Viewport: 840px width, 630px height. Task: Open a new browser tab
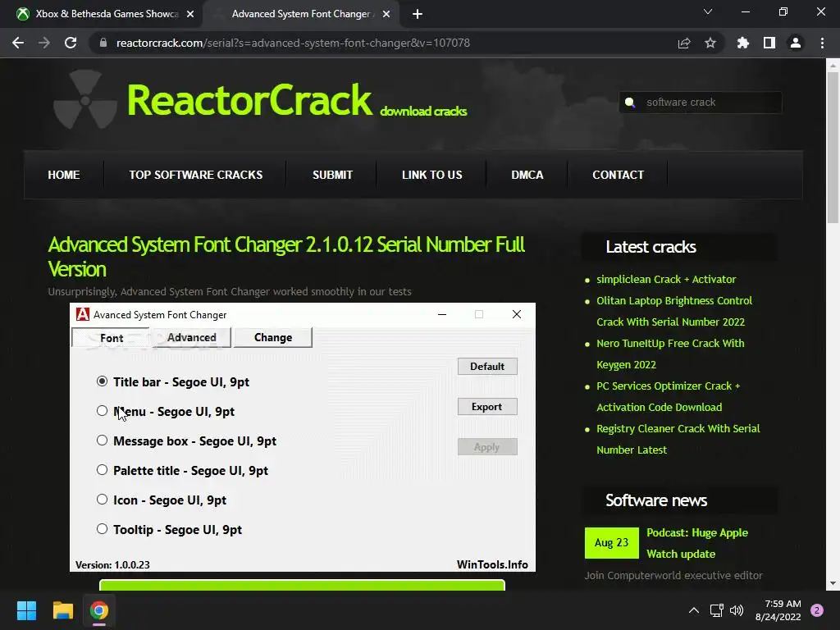tap(418, 14)
